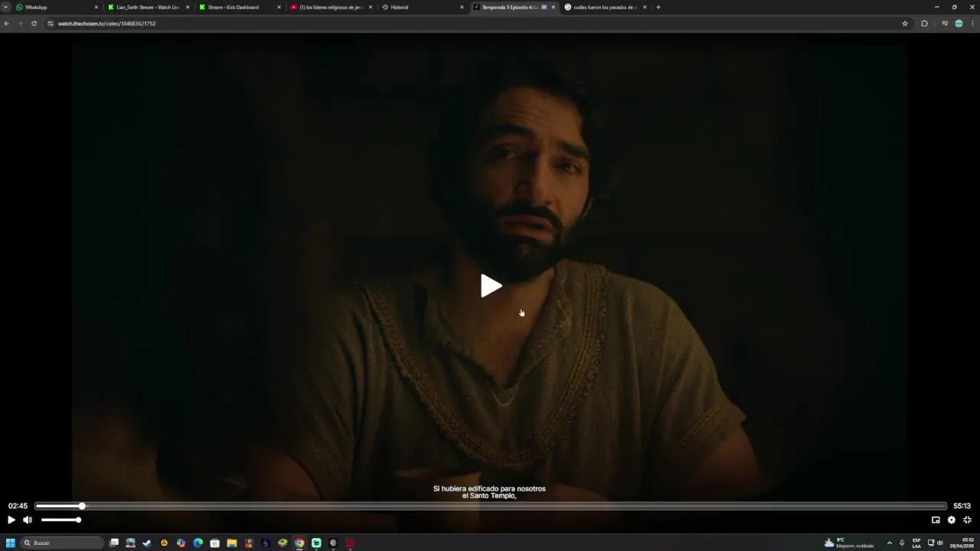Open the OBS Studio taskbar icon

coord(333,543)
